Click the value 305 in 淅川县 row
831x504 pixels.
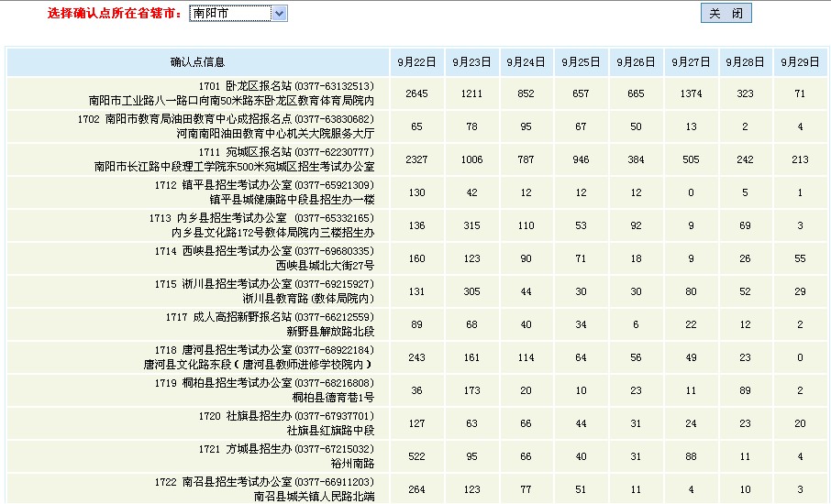[471, 291]
